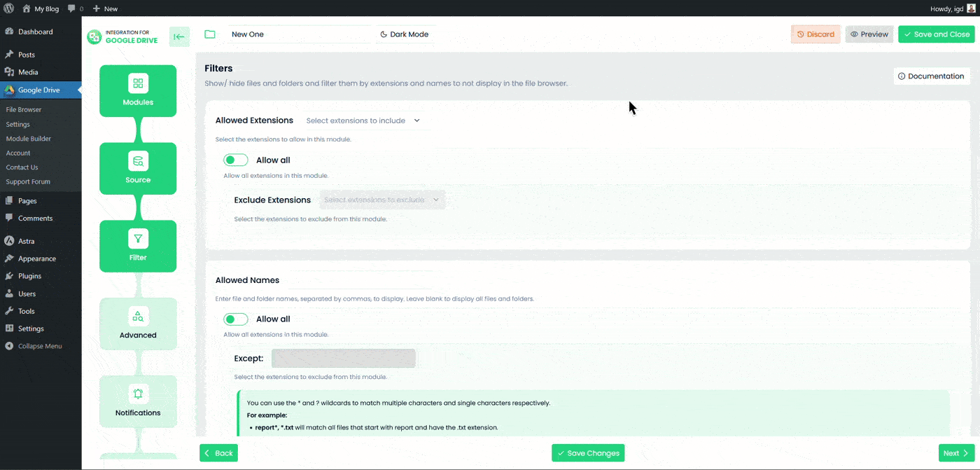980x470 pixels.
Task: Open the WordPress Settings menu
Action: (41, 329)
